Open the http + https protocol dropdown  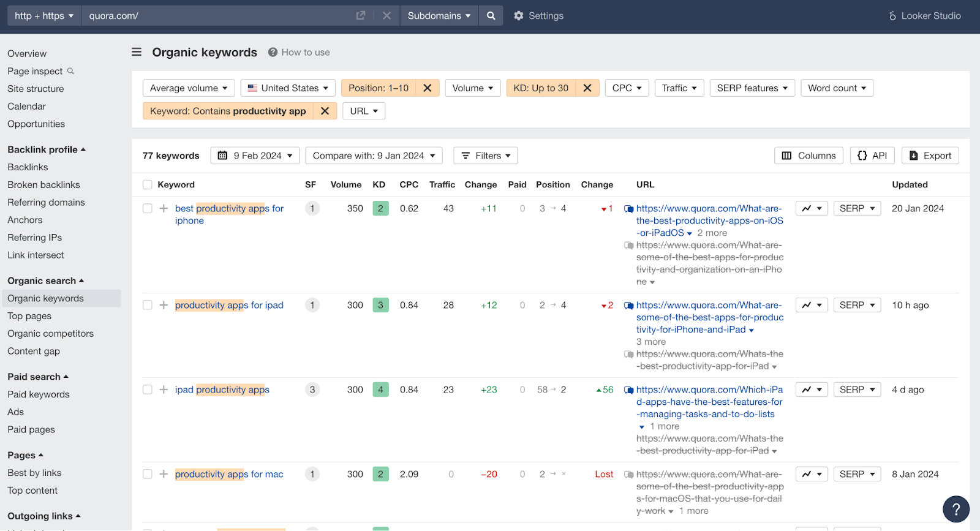[x=44, y=16]
